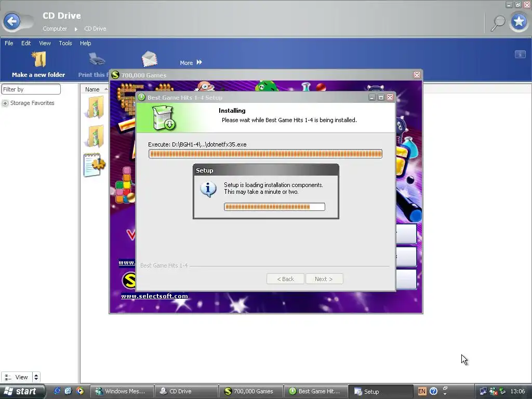The image size is (532, 399).
Task: Click the clock showing 13:06
Action: [518, 391]
